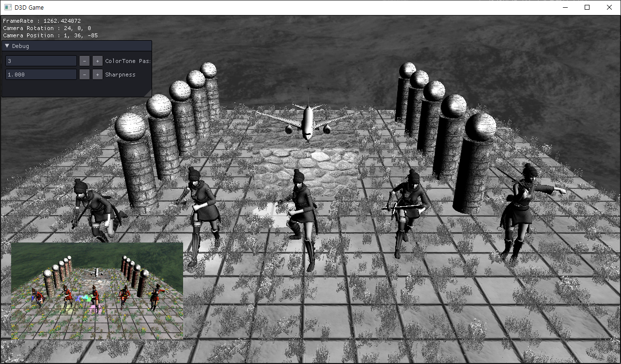Click the FrameRate readout text
621x364 pixels.
(x=42, y=21)
